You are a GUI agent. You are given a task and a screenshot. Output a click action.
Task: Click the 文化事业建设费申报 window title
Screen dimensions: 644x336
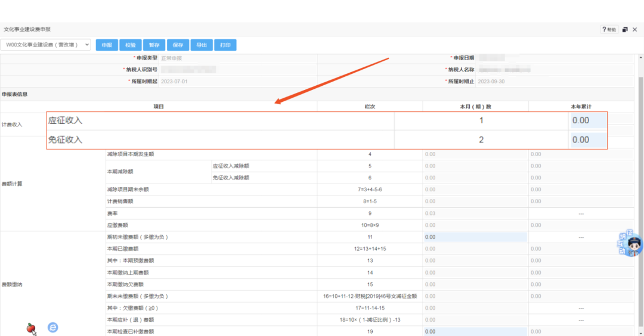27,30
